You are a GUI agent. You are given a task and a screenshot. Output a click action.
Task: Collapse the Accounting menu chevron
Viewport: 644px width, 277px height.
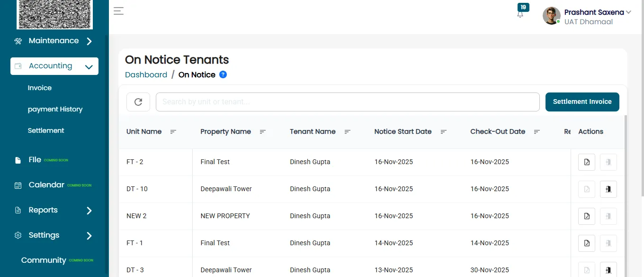coord(89,67)
